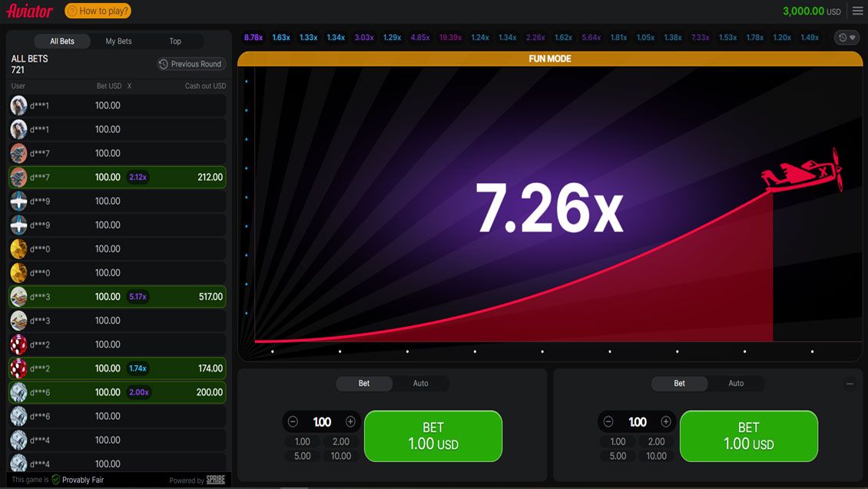
Task: Click the How to play? button
Action: point(98,11)
